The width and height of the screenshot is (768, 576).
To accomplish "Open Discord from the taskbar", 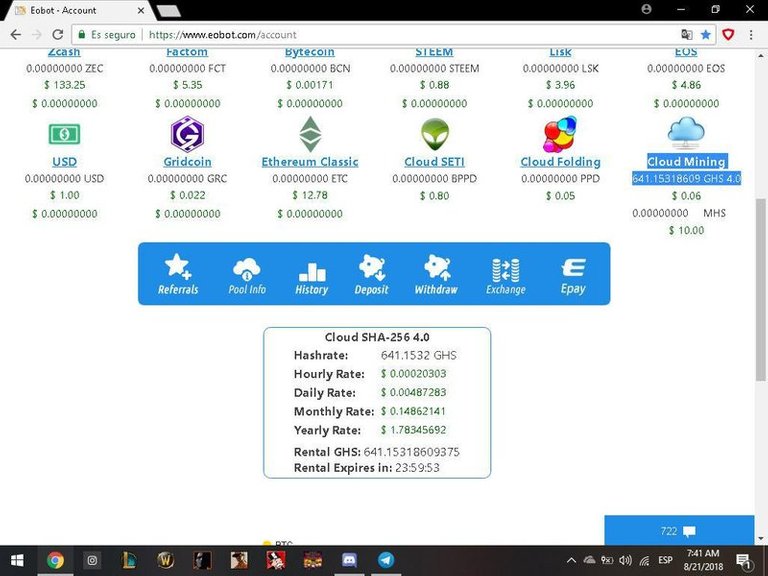I will click(349, 560).
